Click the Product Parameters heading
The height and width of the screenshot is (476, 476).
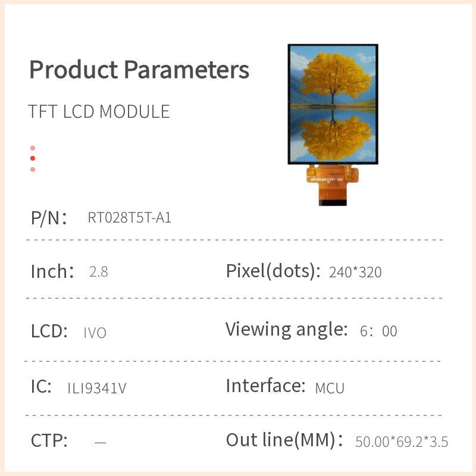click(x=139, y=70)
